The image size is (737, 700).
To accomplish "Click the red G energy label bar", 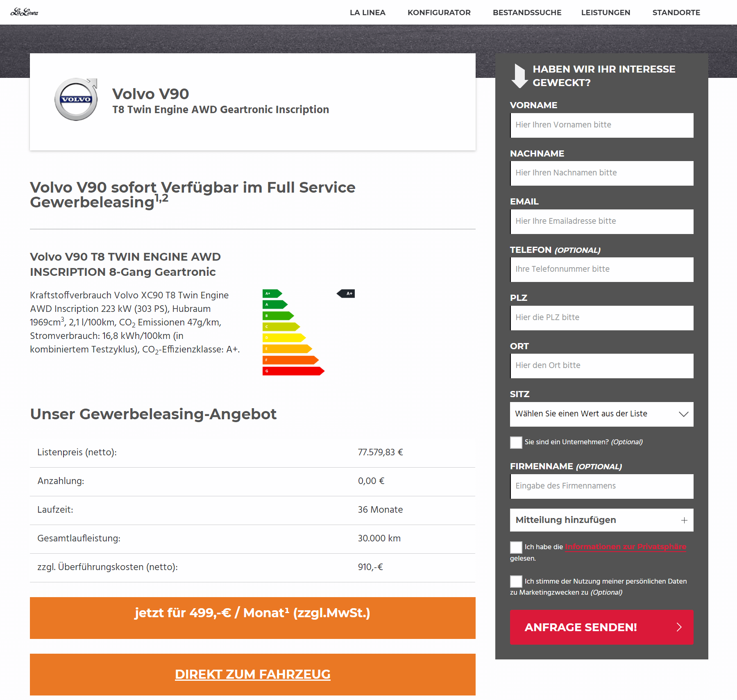I will [x=293, y=371].
